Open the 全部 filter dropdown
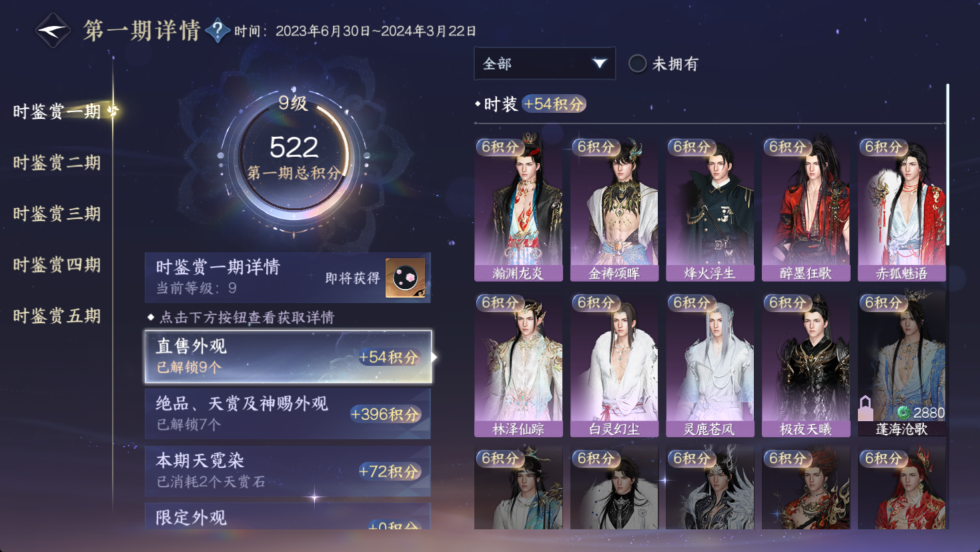980x552 pixels. point(544,63)
